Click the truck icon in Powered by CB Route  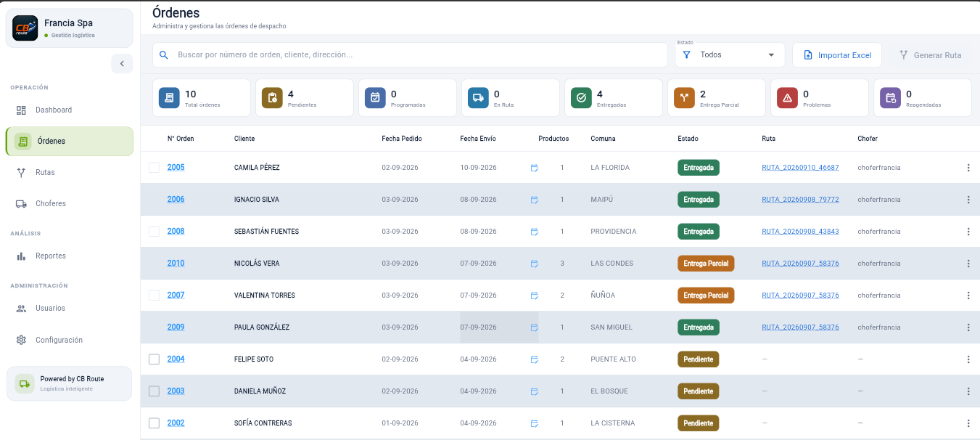25,383
